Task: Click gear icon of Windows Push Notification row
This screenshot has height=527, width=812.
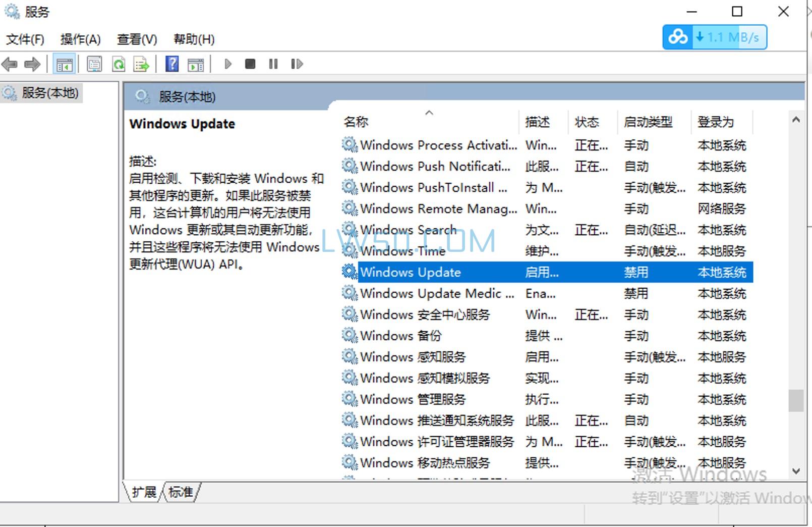Action: click(350, 166)
